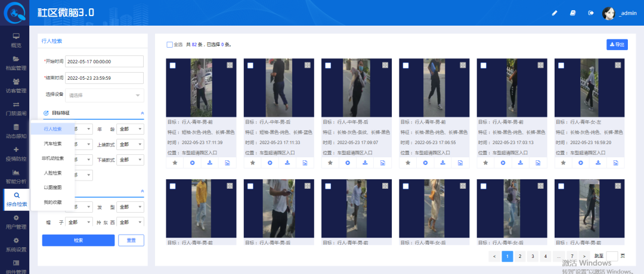This screenshot has height=274, width=644.
Task: Collapse the 目标特征 section chevron
Action: [x=142, y=113]
